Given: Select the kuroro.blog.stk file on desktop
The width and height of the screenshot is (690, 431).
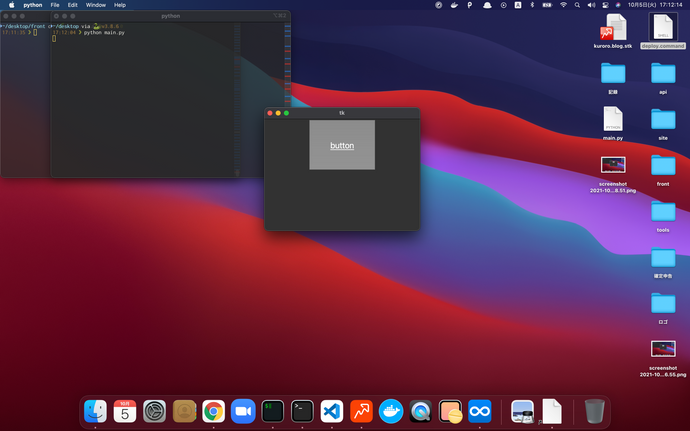Looking at the screenshot, I should (x=613, y=31).
